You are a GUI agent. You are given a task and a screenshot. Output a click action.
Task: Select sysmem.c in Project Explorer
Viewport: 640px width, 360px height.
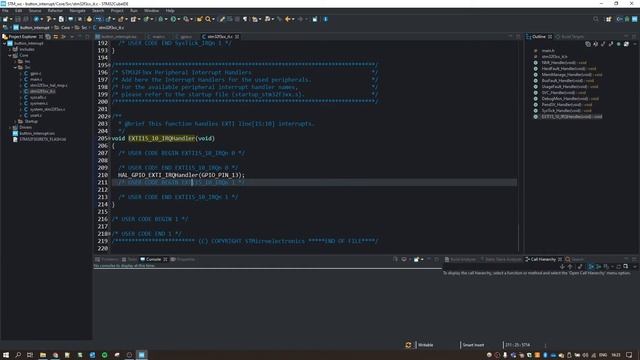coord(38,103)
